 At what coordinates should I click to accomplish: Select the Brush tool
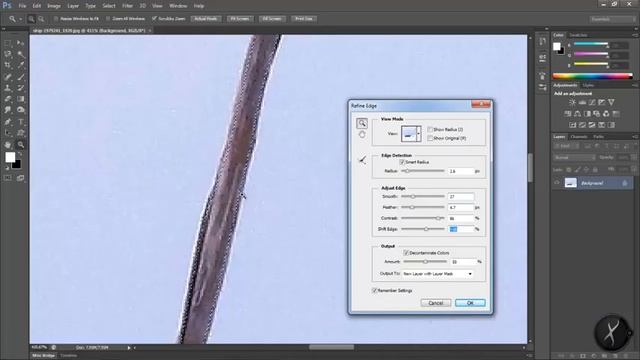(20, 77)
